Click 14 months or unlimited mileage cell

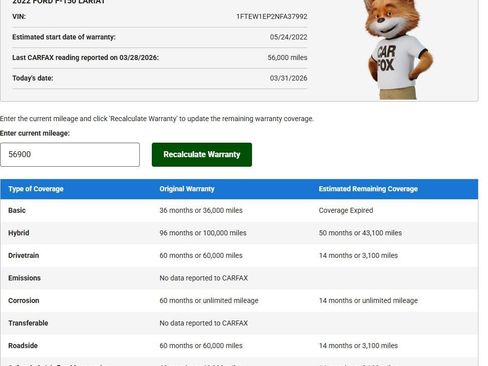(x=368, y=301)
